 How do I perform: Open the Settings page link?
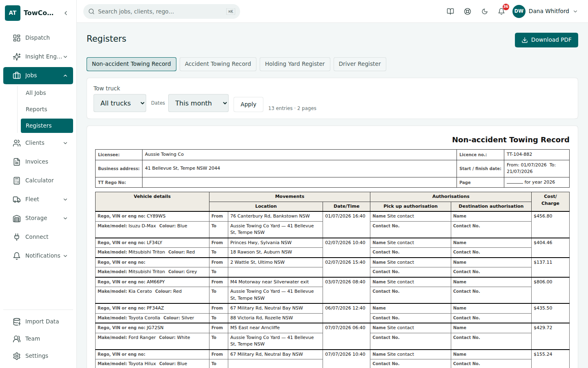[x=38, y=356]
